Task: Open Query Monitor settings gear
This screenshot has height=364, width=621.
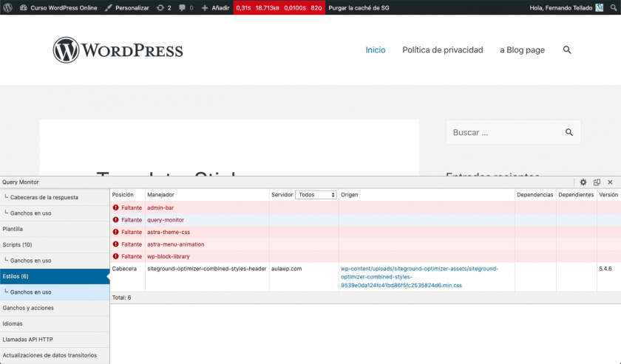Action: (x=583, y=182)
